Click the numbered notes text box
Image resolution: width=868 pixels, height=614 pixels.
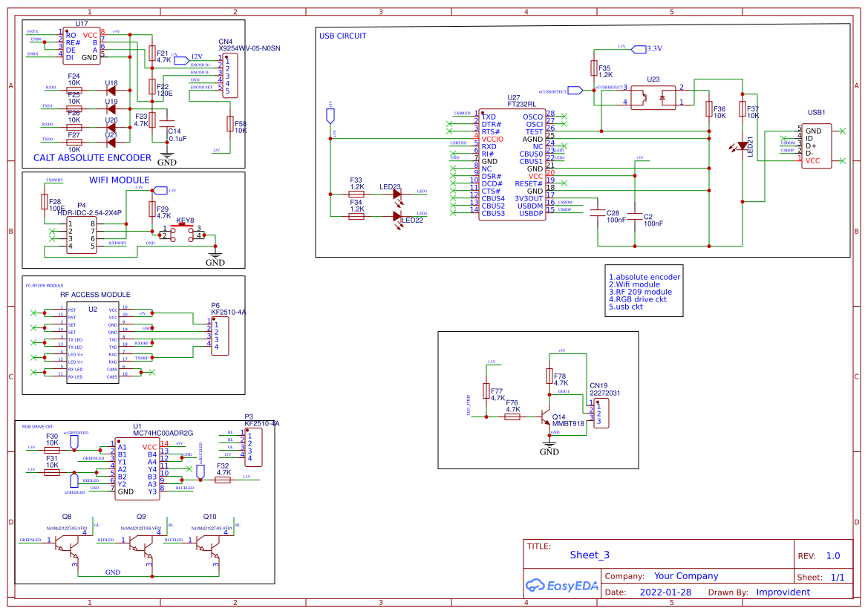coord(644,292)
